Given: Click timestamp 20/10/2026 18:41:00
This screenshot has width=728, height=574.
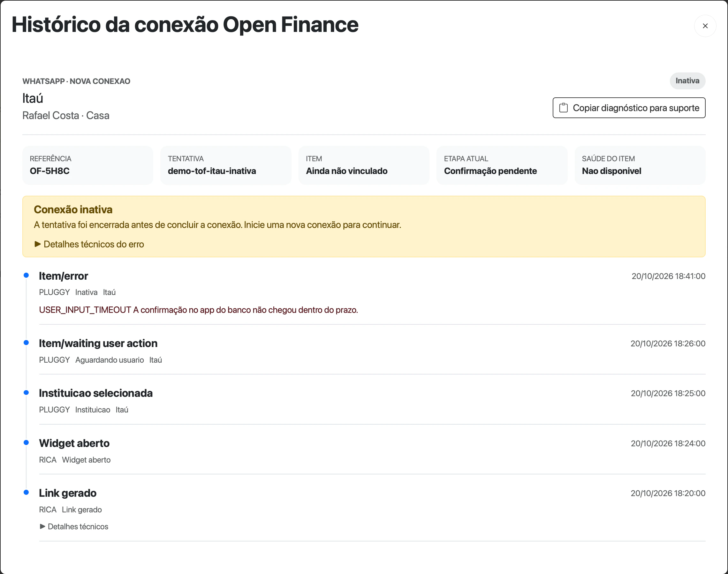Looking at the screenshot, I should [x=668, y=276].
